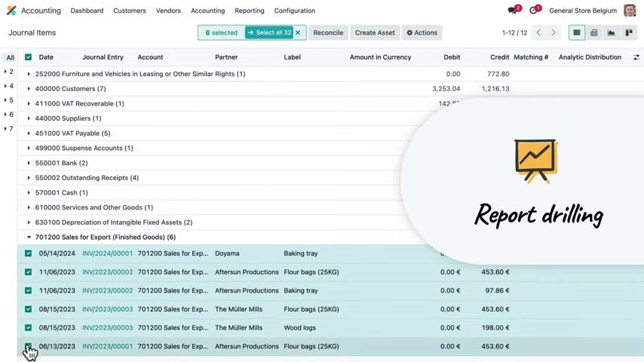
Task: Sort by the Debit column header
Action: 452,57
